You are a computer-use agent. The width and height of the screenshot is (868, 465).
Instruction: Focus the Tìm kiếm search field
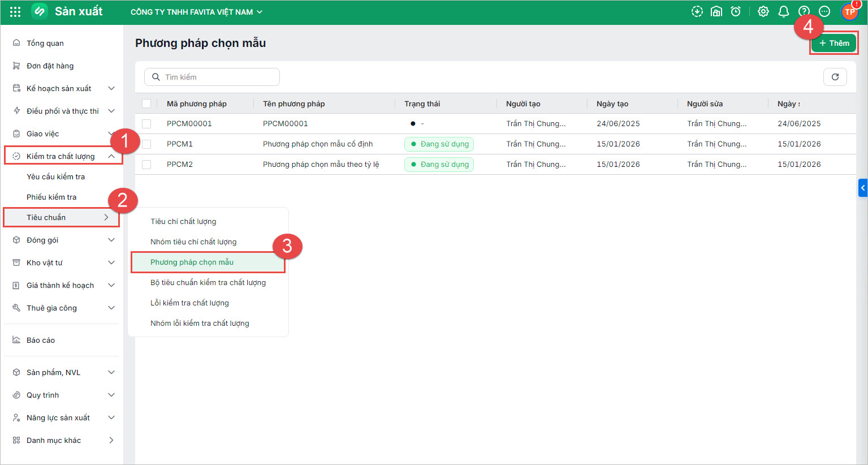[x=212, y=77]
